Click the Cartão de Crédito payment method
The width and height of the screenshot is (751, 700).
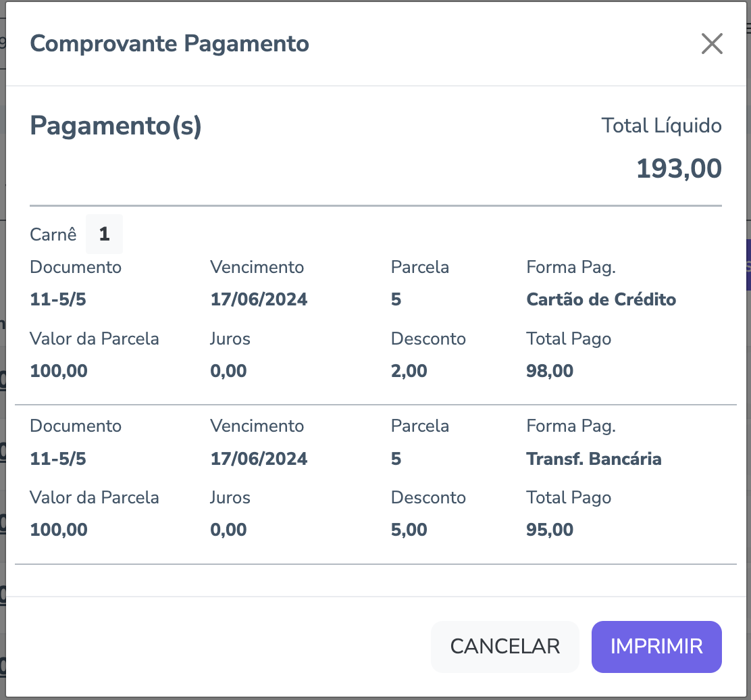click(601, 299)
